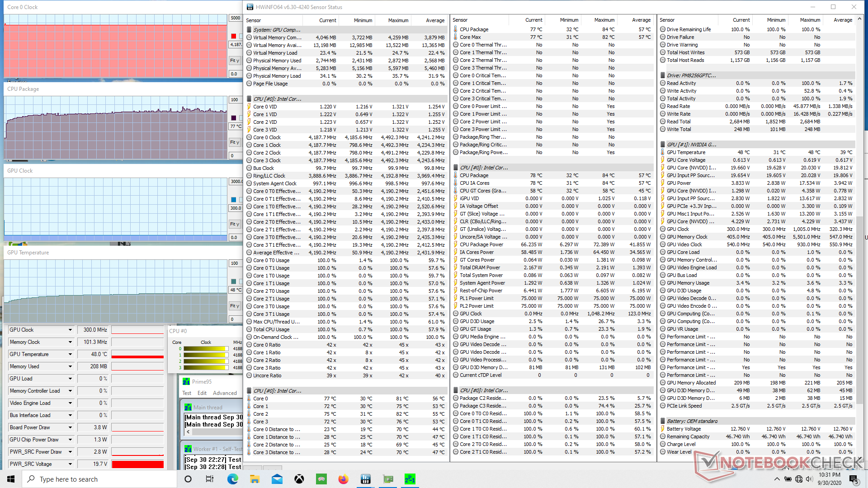Click the left scroll arrow in Main thread window
This screenshot has width=868, height=488.
click(188, 432)
